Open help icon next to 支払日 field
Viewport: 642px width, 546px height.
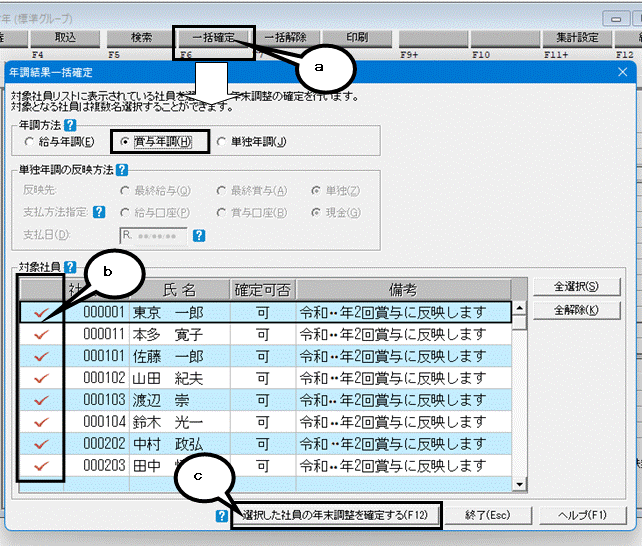pos(199,235)
